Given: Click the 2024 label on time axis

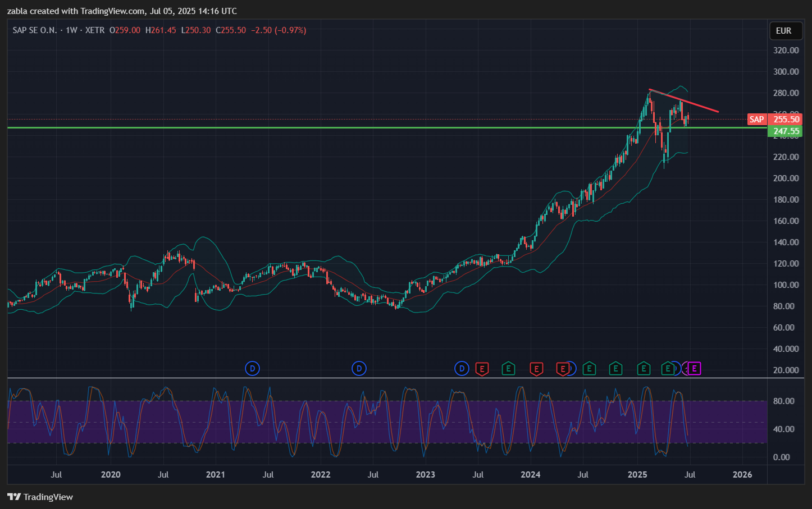Looking at the screenshot, I should tap(531, 475).
